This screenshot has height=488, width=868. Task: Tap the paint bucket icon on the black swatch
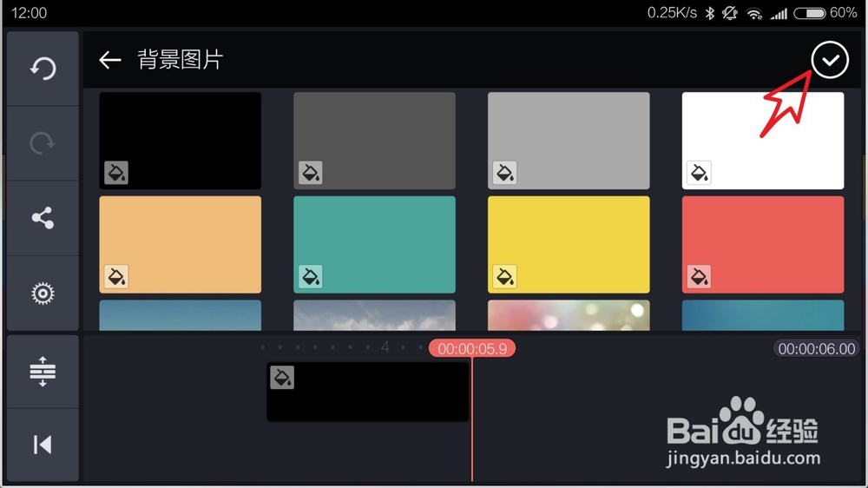(x=116, y=173)
